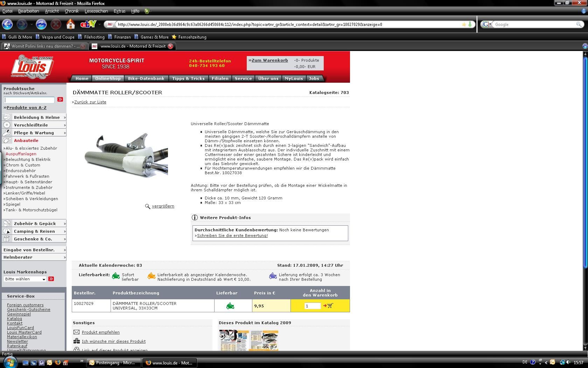Close the www.louis.de browser tab
Viewport: 588px width, 368px height.
coord(170,46)
